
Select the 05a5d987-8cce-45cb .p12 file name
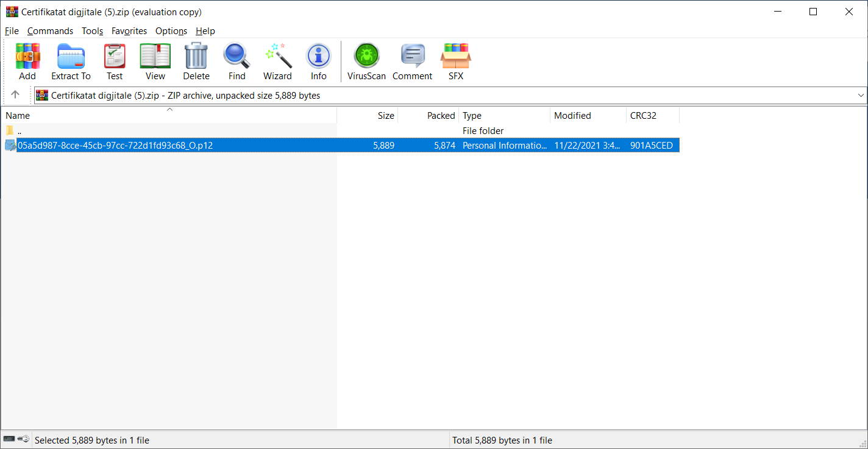(115, 146)
